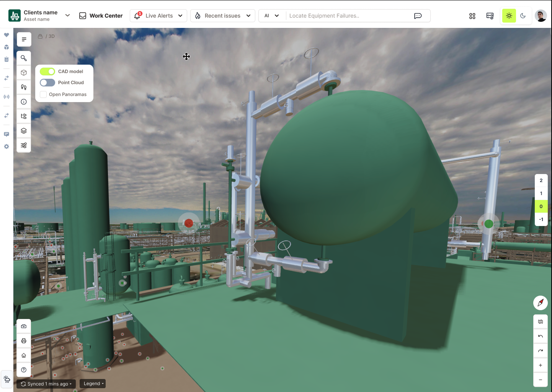Click the printer icon
Viewport: 552px width, 392px height.
(24, 341)
